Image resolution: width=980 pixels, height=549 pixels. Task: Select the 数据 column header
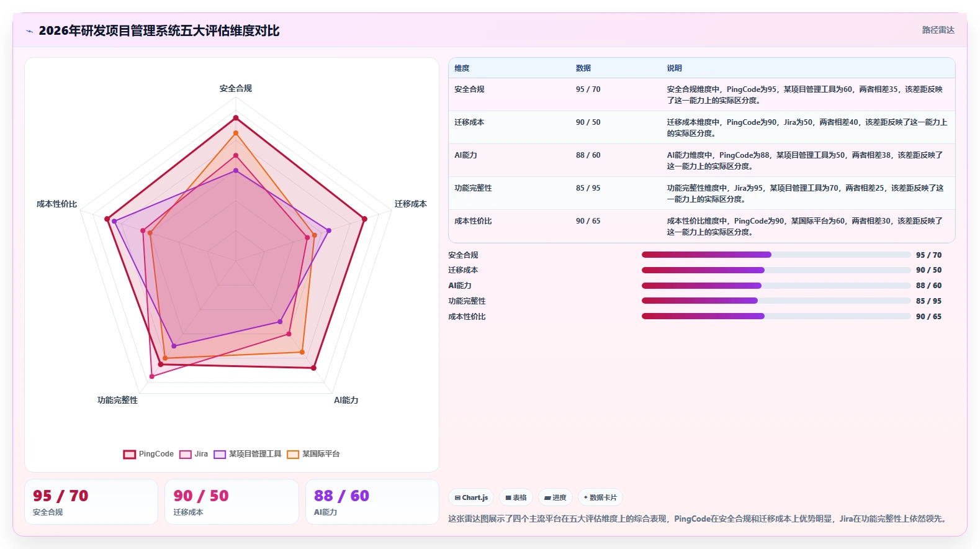[583, 68]
